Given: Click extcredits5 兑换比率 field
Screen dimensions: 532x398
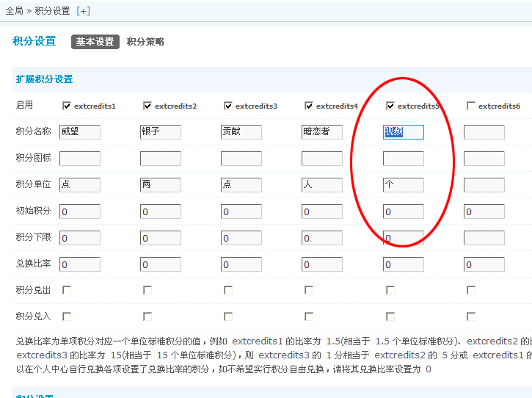Looking at the screenshot, I should 404,264.
